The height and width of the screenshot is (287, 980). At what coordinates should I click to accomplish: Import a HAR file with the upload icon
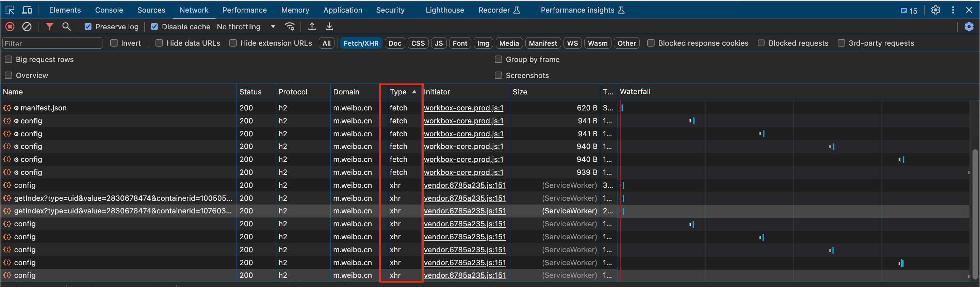click(312, 27)
